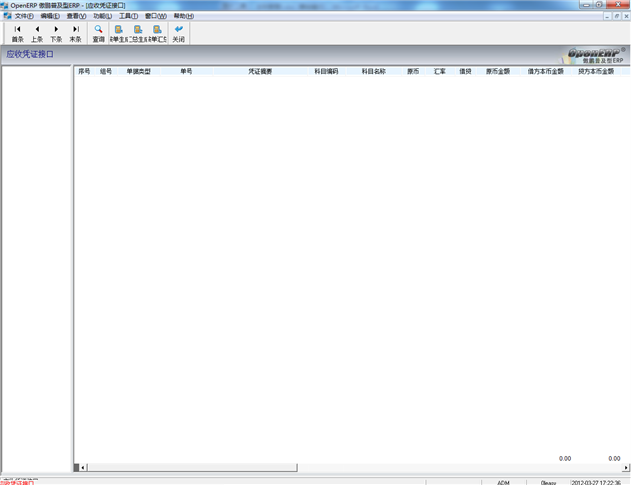
Task: Open the 查看 menu
Action: pyautogui.click(x=76, y=16)
